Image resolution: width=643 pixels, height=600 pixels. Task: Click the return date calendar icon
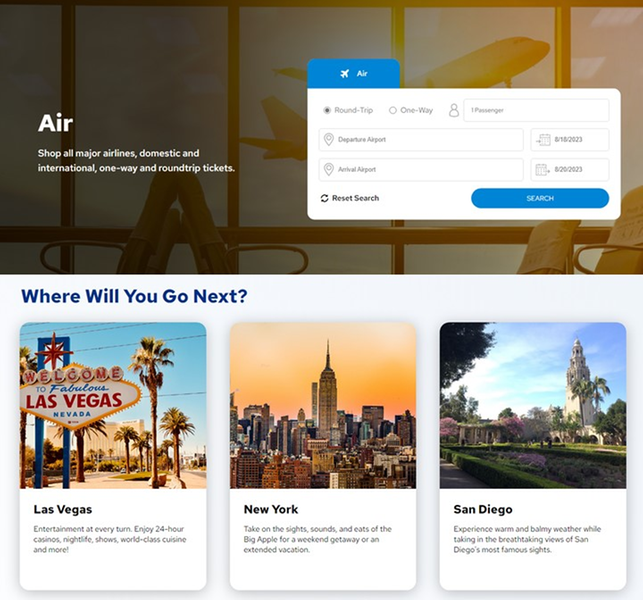[x=542, y=170]
